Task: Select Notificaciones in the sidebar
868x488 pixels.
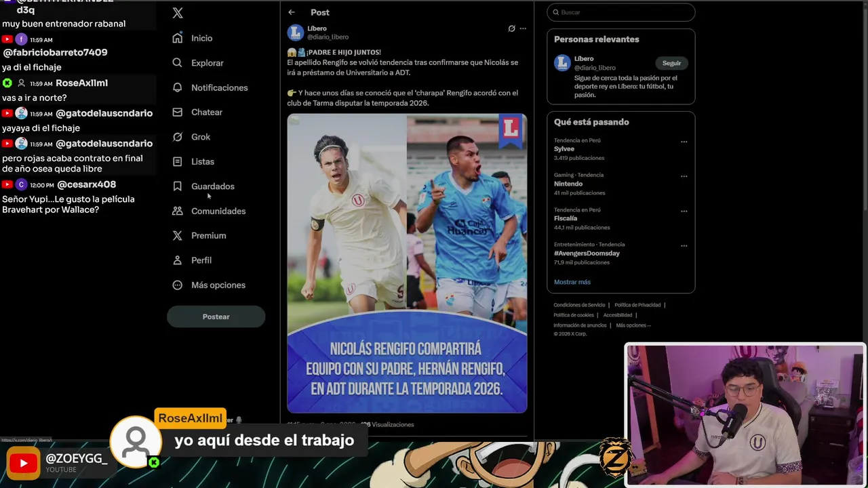Action: coord(219,87)
